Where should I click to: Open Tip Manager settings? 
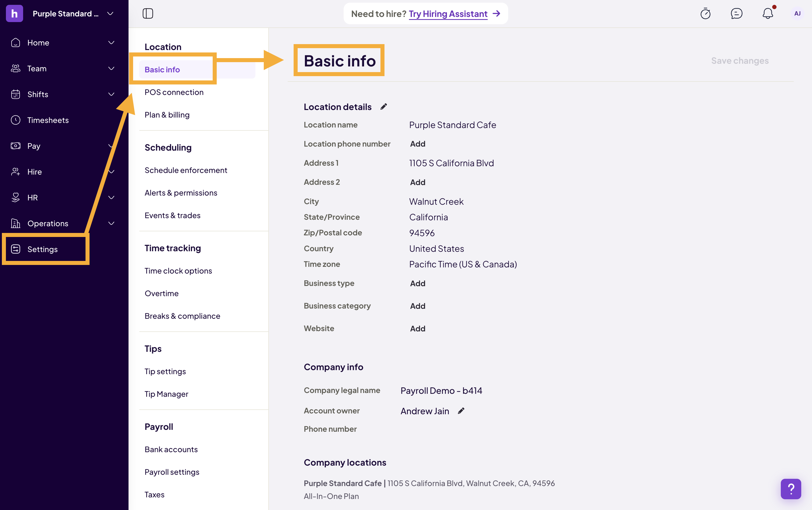(x=166, y=394)
